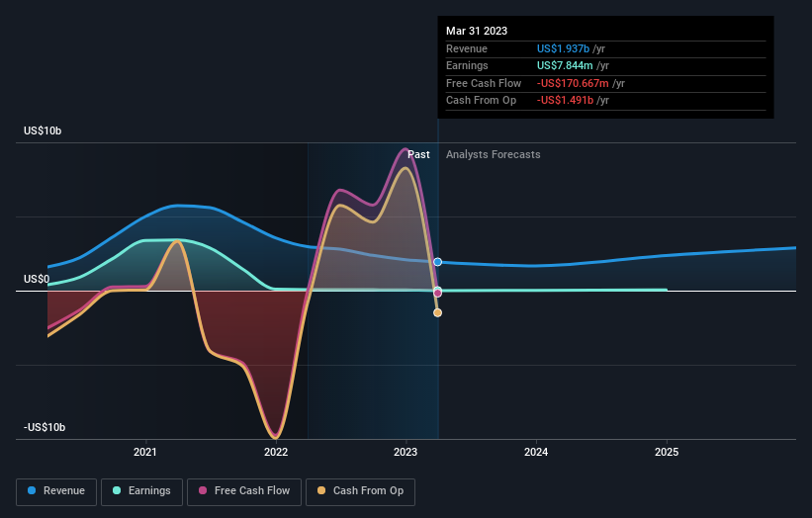The width and height of the screenshot is (812, 518).
Task: Toggle the Cash From Op legend button
Action: pos(360,491)
